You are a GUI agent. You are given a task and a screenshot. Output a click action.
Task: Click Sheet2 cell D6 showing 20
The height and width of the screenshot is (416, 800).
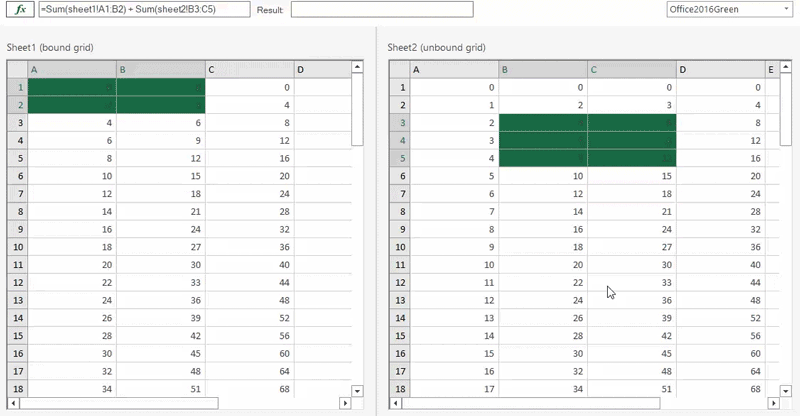tap(720, 176)
